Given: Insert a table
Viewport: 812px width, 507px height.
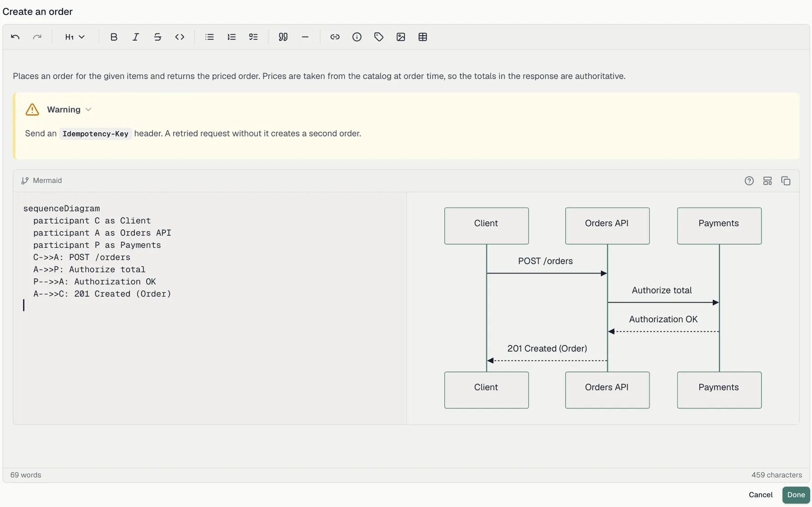Looking at the screenshot, I should tap(423, 37).
